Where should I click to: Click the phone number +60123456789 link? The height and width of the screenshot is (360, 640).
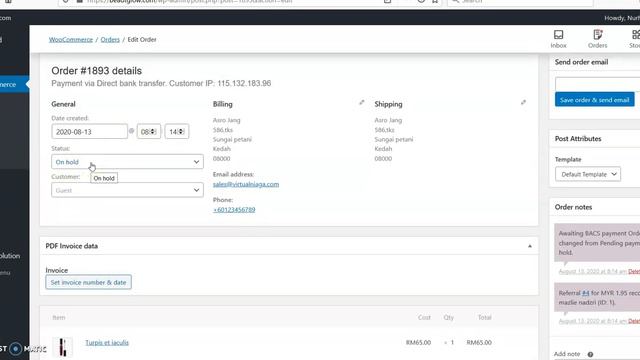[x=234, y=209]
